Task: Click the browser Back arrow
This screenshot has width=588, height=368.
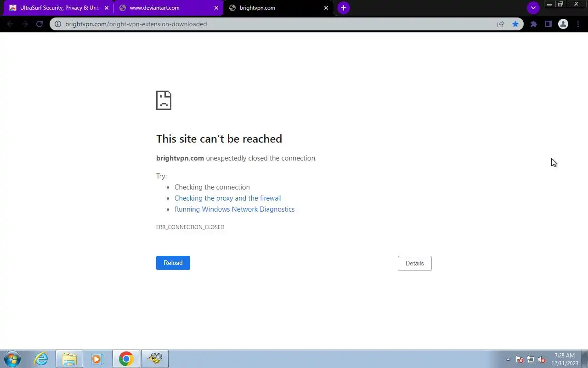Action: point(10,24)
